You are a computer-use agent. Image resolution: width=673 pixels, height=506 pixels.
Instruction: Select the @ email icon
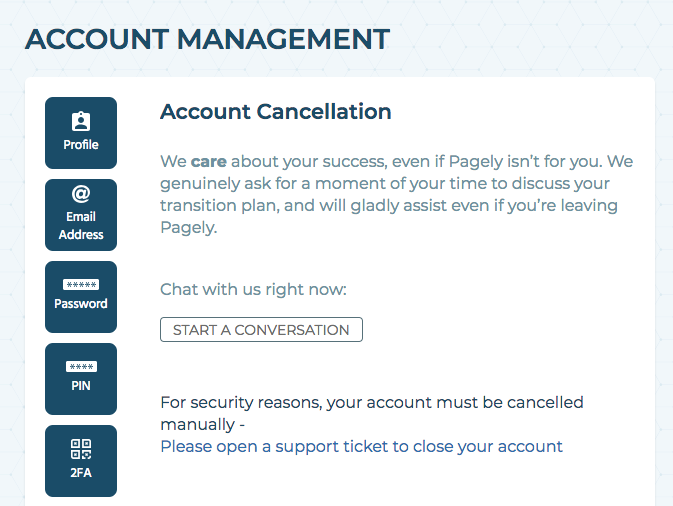(81, 194)
